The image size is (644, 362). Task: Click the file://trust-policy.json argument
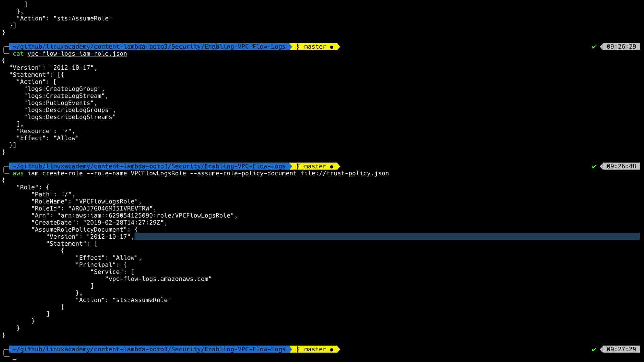[x=344, y=173]
